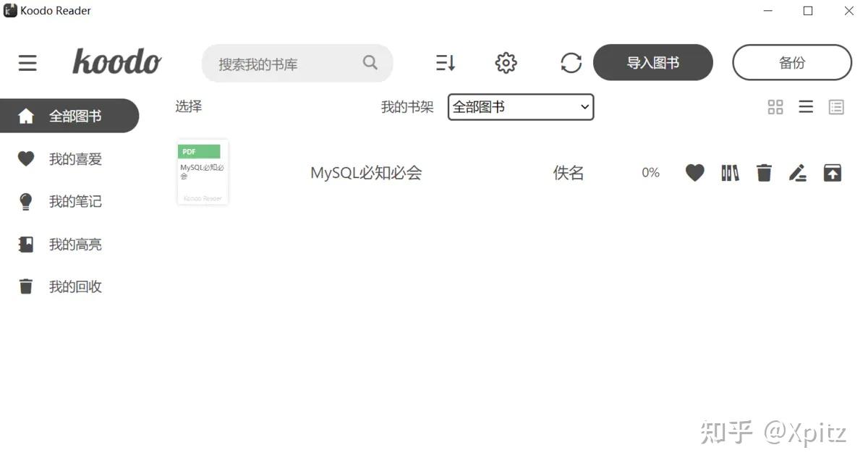Open the sort order icon
Screen dimensions: 868x471
click(x=446, y=63)
